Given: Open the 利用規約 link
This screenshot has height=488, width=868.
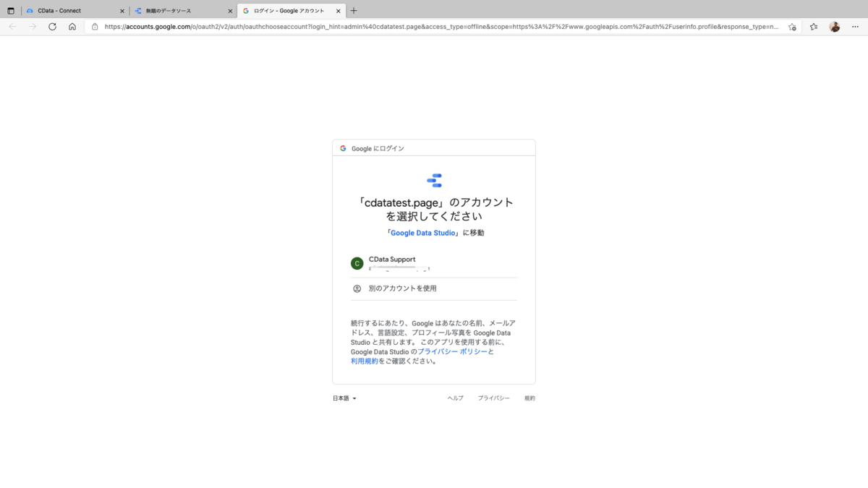Looking at the screenshot, I should point(365,361).
